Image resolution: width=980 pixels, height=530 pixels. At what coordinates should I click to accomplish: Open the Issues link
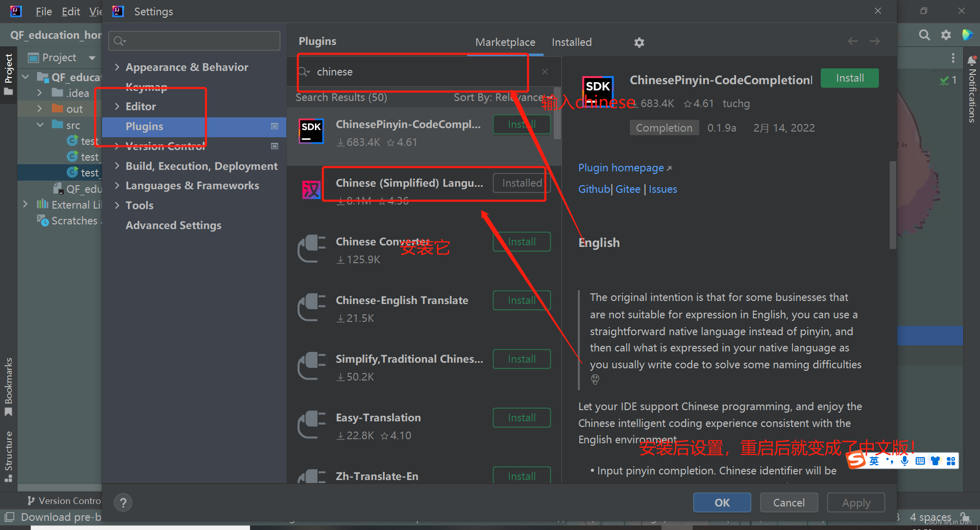coord(663,189)
